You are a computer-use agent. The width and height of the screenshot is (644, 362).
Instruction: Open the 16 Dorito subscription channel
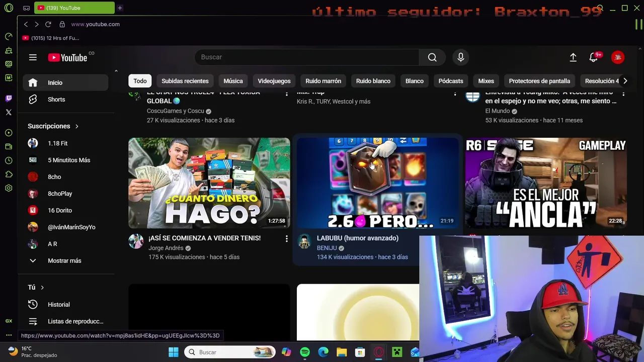coord(65,210)
